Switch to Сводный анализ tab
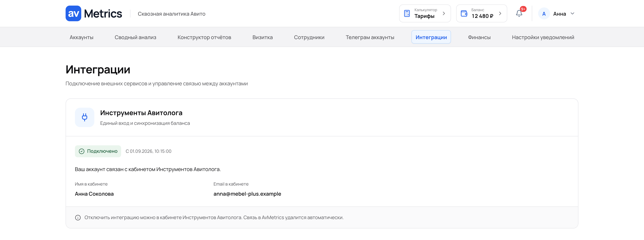This screenshot has width=644, height=240. [x=135, y=37]
